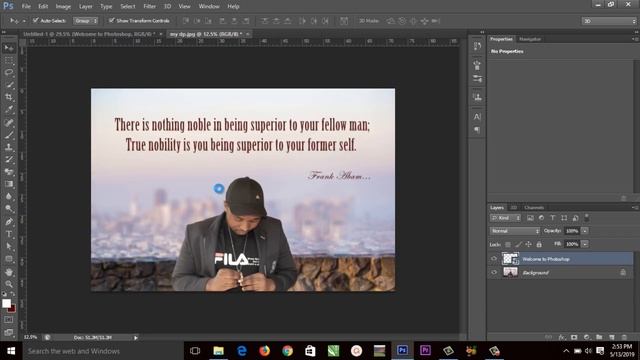Select the Spot Healing Brush tool
Image resolution: width=640 pixels, height=360 pixels.
[x=9, y=122]
